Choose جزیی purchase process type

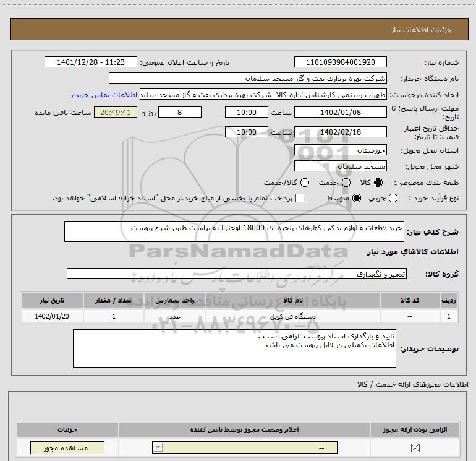click(x=393, y=198)
